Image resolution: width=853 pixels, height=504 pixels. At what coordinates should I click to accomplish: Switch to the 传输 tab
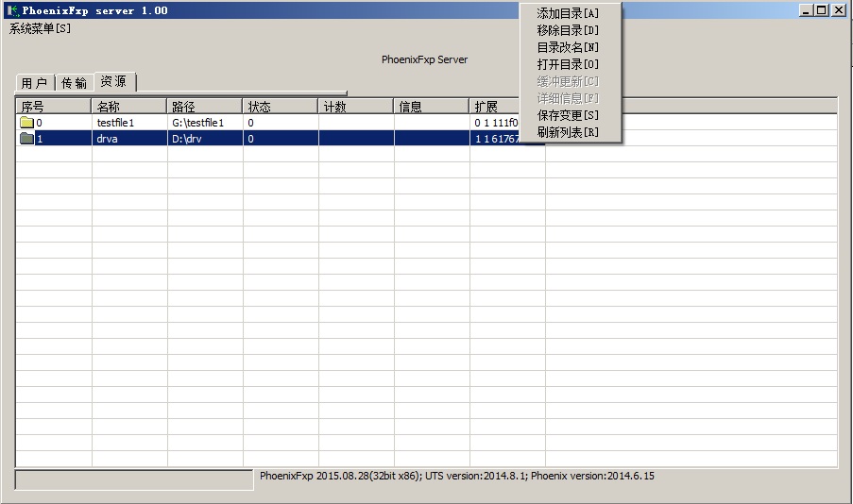(x=74, y=83)
